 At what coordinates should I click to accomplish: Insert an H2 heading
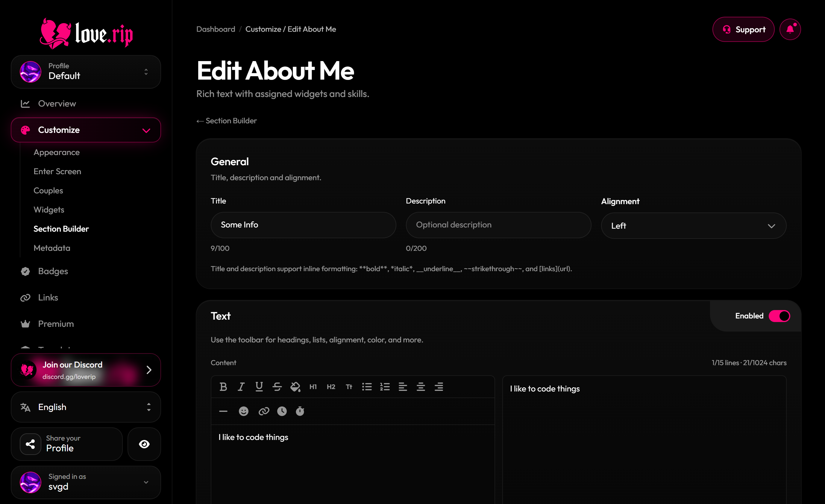click(331, 387)
